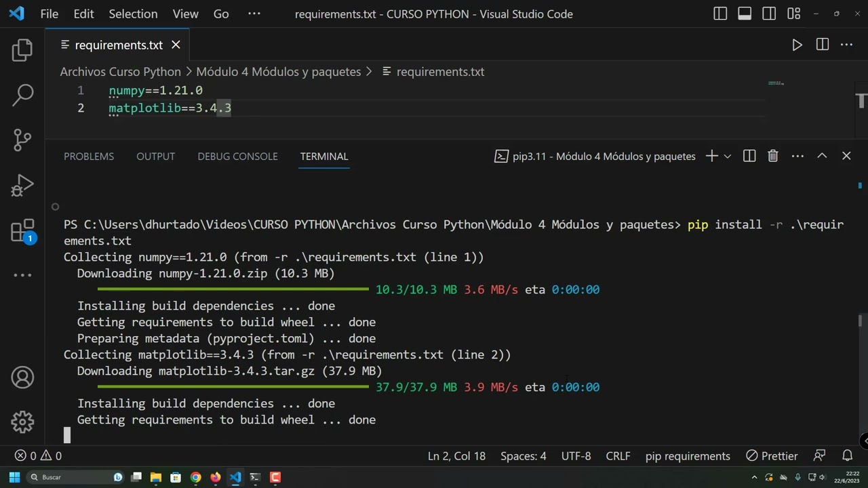Click on numpy==1.21.0 line in editor

pyautogui.click(x=155, y=90)
